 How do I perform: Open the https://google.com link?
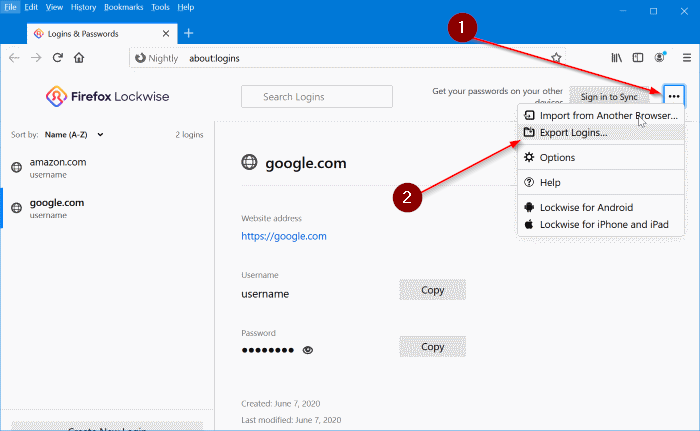(284, 236)
